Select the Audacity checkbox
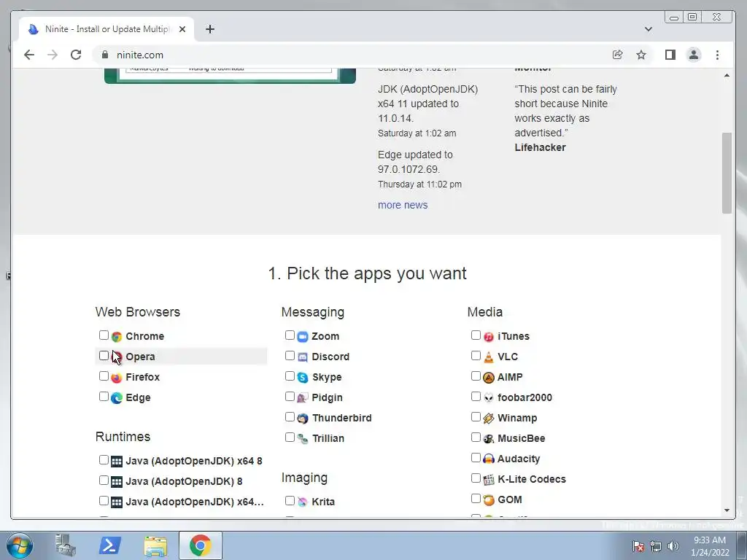The image size is (747, 560). [x=476, y=458]
